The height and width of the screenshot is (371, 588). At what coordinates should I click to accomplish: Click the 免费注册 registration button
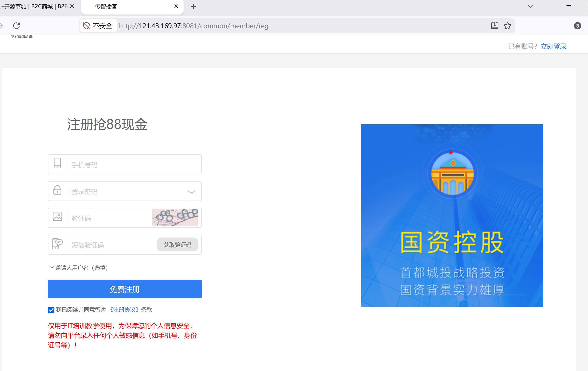(125, 289)
